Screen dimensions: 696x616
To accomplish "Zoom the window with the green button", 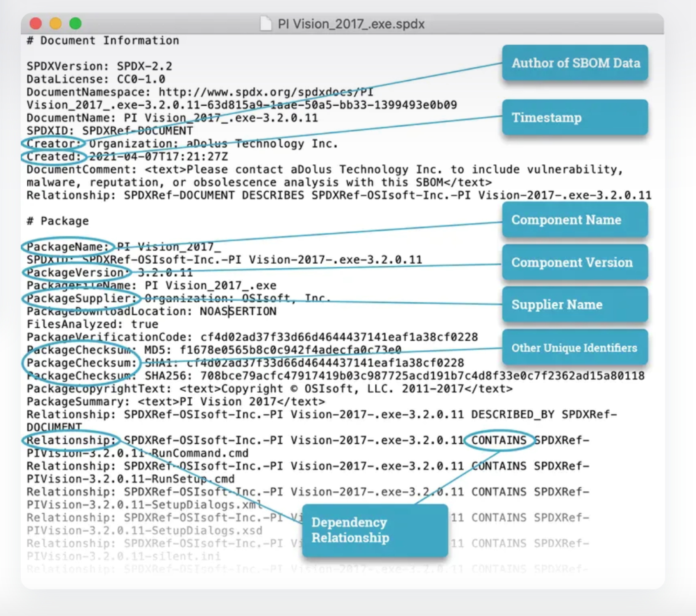I will click(x=75, y=23).
